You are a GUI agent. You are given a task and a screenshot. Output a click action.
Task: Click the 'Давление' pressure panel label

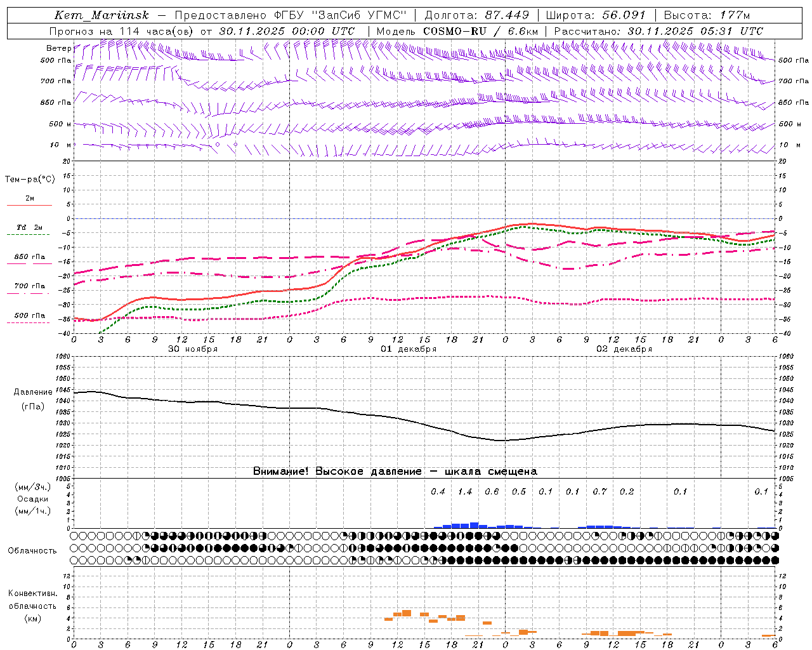[x=32, y=392]
